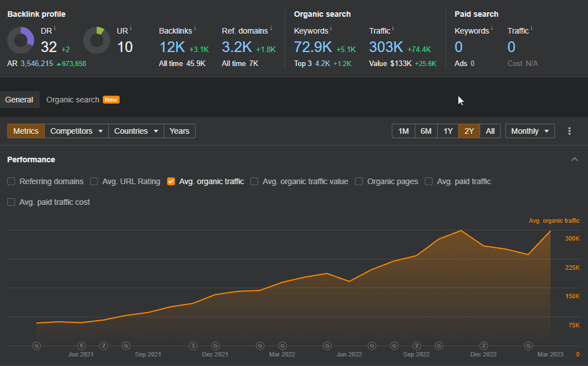Click the "Cost N/A" text
588x366 pixels.
coord(523,63)
